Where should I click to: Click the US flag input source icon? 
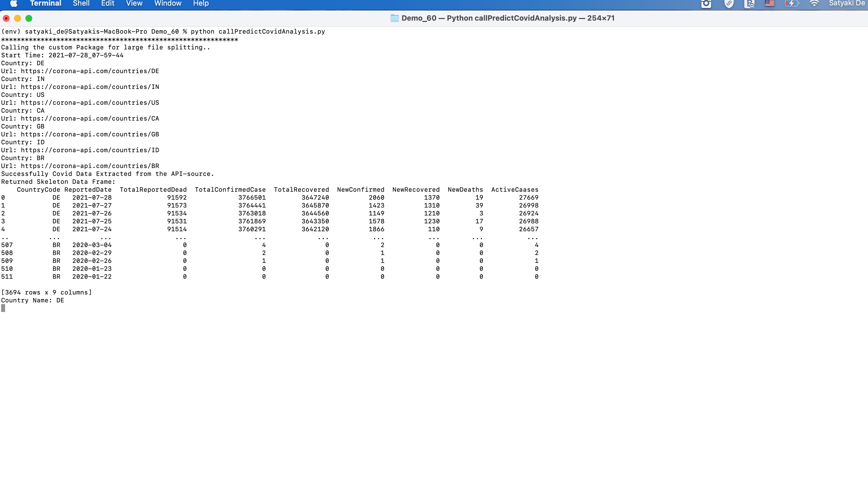(770, 3)
